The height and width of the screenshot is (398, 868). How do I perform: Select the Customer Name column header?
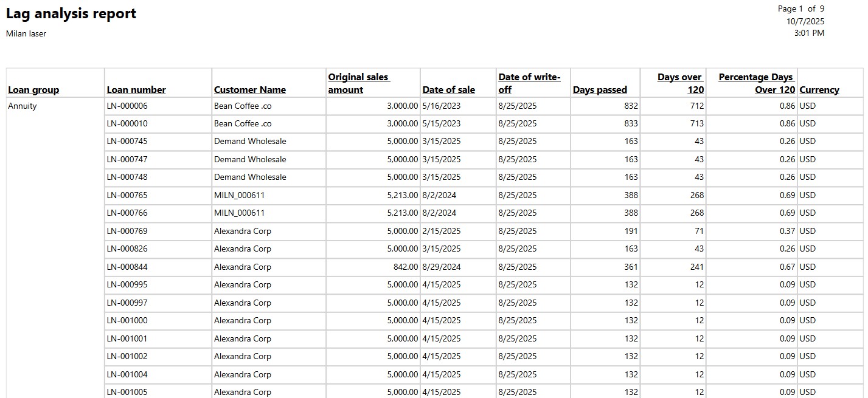click(x=249, y=90)
